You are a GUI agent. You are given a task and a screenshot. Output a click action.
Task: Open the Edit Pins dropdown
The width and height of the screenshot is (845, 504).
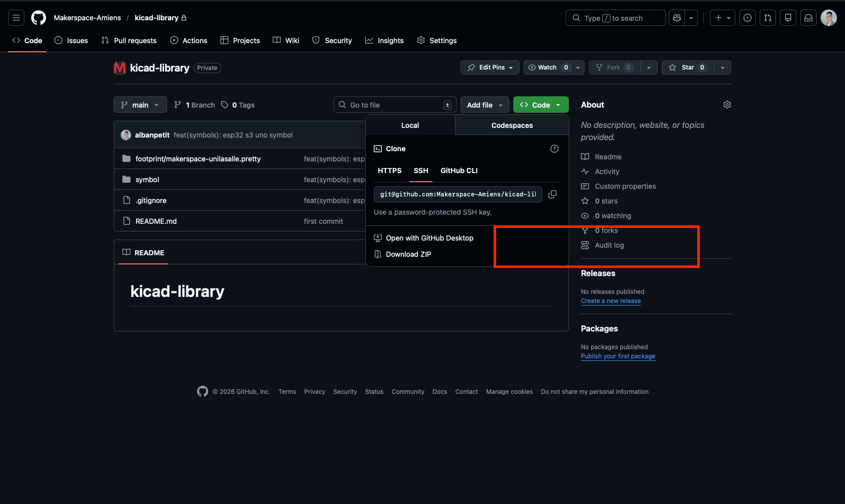click(490, 68)
